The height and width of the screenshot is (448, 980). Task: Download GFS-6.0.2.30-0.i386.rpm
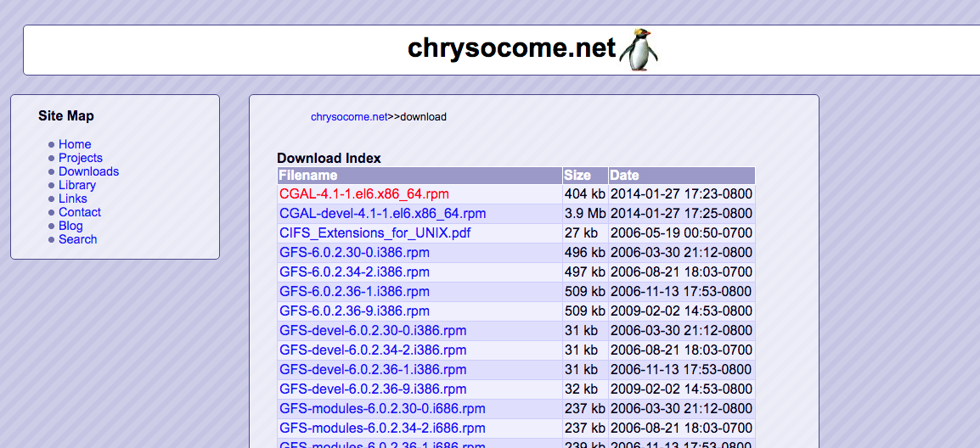click(354, 253)
